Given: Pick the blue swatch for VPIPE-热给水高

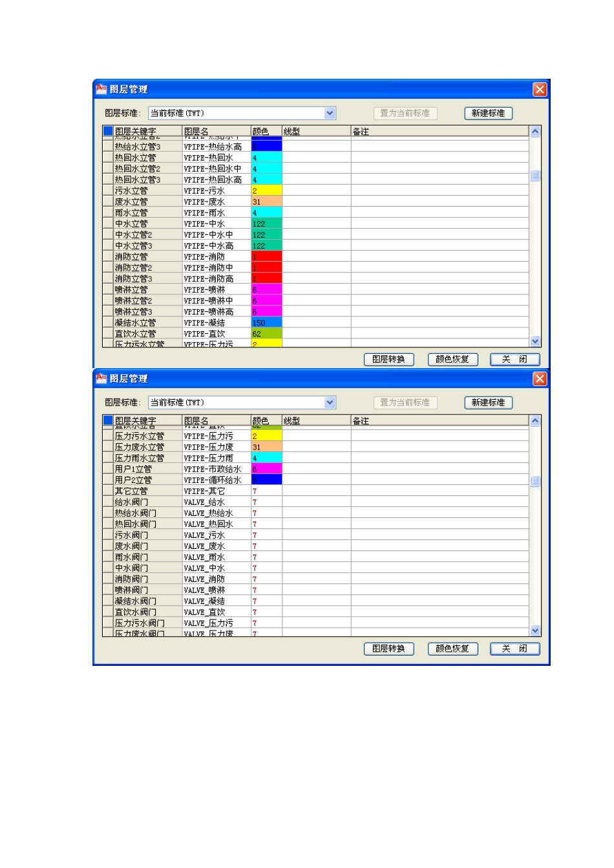Looking at the screenshot, I should click(266, 147).
